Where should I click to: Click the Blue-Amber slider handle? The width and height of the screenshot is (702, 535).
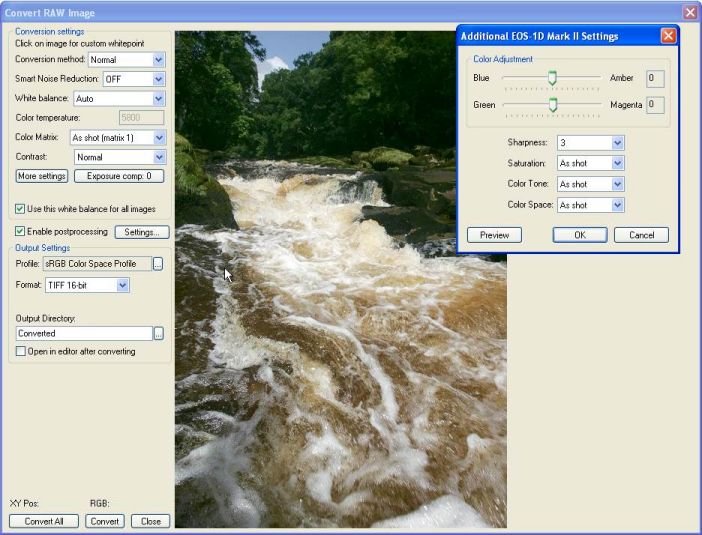coord(552,78)
